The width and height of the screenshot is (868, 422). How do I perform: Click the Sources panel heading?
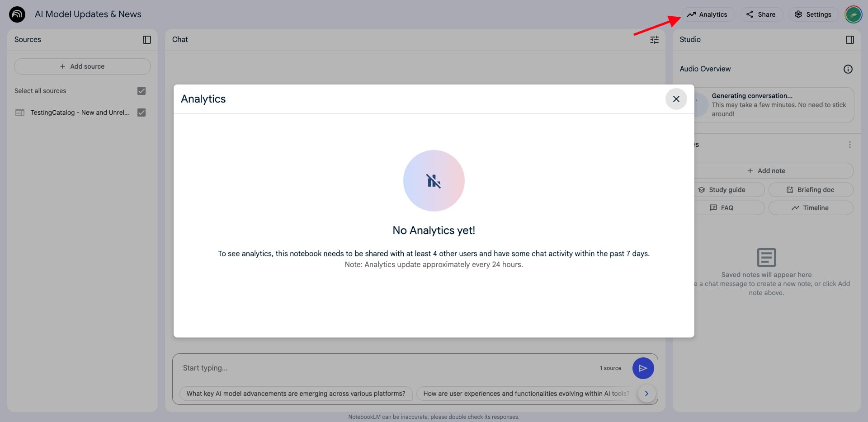tap(28, 40)
